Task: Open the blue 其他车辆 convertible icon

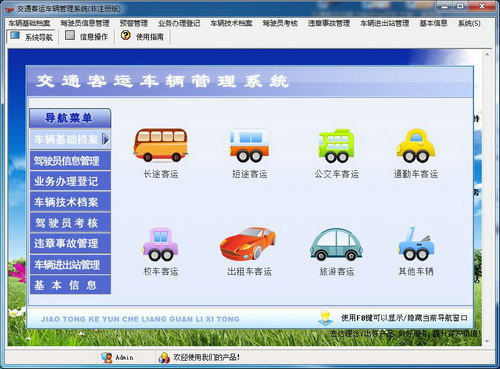Action: (416, 244)
